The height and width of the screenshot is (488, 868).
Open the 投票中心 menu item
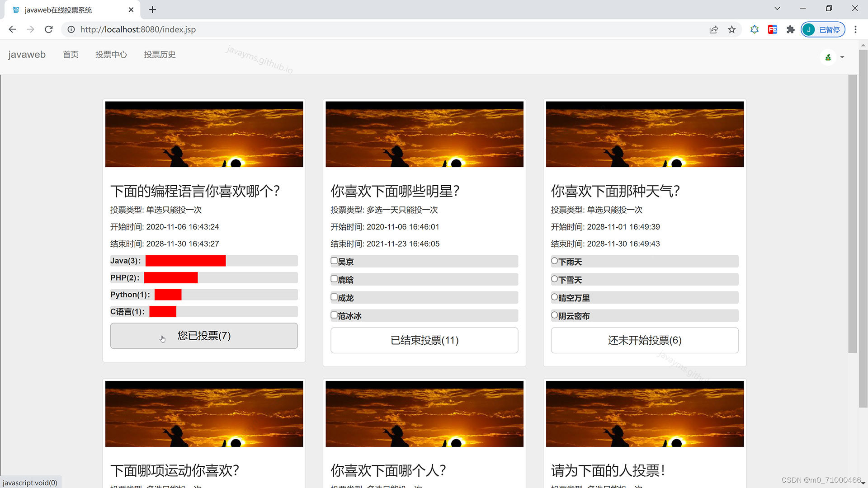click(111, 55)
